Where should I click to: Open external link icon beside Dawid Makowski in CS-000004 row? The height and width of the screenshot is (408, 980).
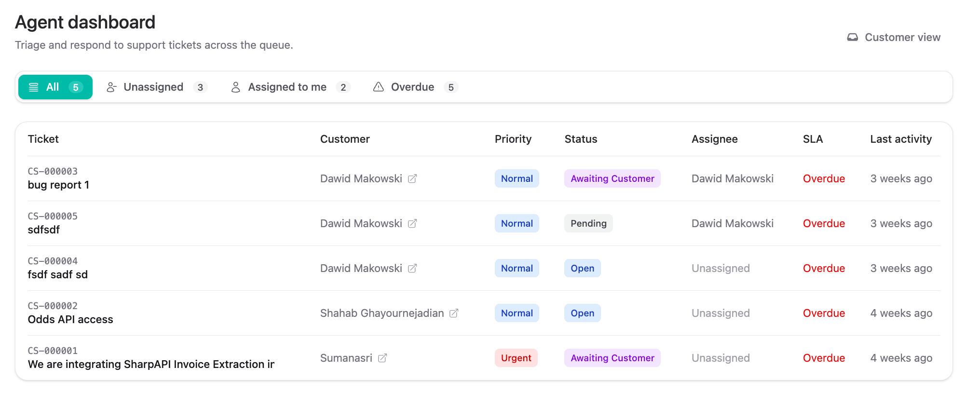pos(412,269)
